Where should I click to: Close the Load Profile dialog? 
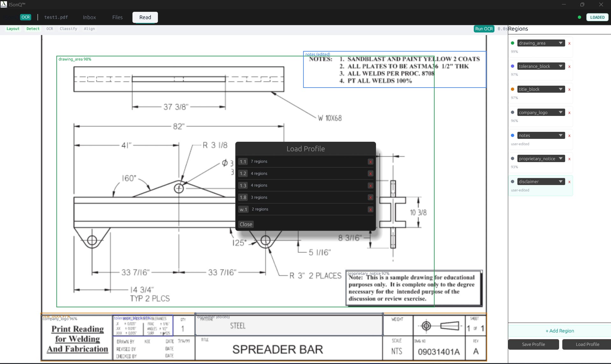(246, 224)
